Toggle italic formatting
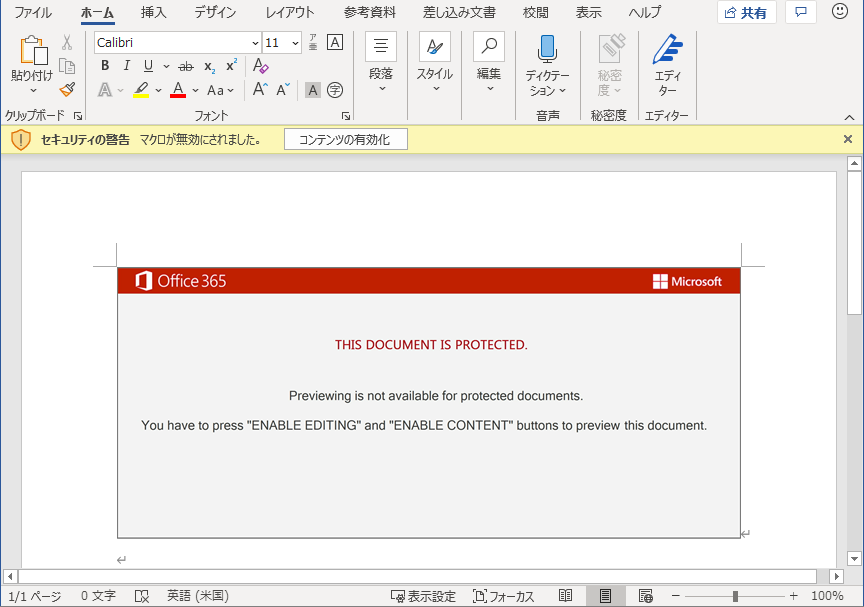864x607 pixels. point(126,66)
